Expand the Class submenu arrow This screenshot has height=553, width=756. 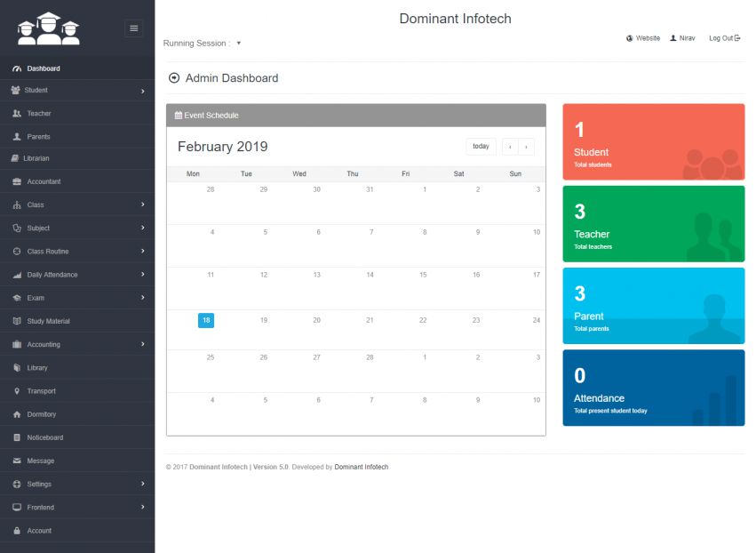tap(143, 204)
